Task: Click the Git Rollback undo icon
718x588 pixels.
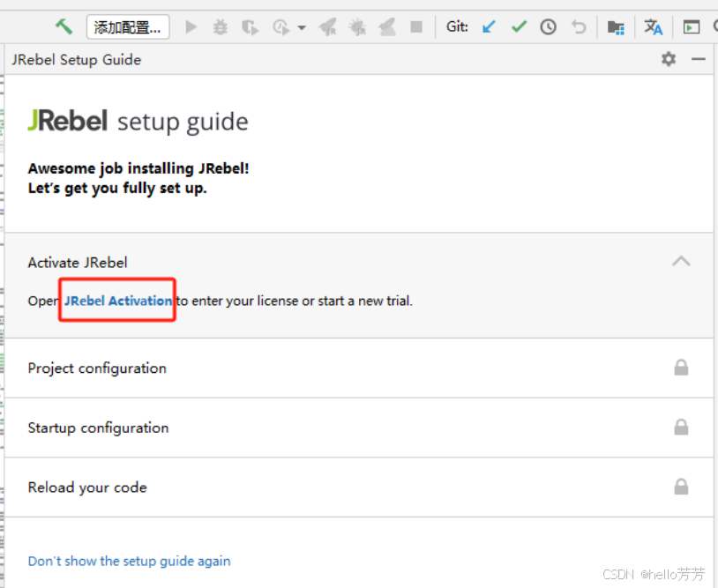Action: coord(579,27)
